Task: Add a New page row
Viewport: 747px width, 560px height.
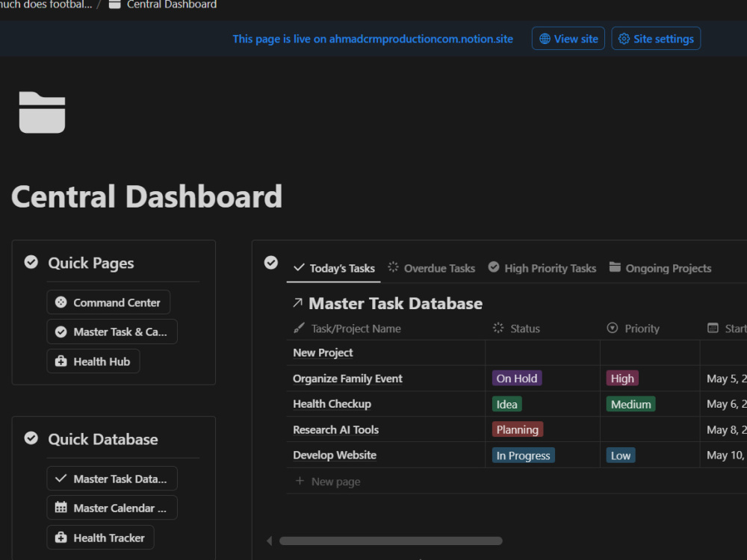Action: pyautogui.click(x=328, y=482)
